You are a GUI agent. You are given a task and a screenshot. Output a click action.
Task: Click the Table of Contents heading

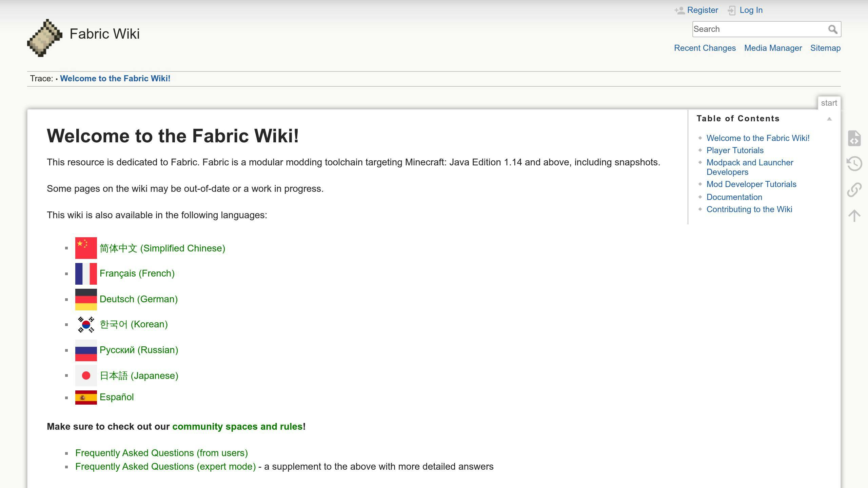coord(738,119)
